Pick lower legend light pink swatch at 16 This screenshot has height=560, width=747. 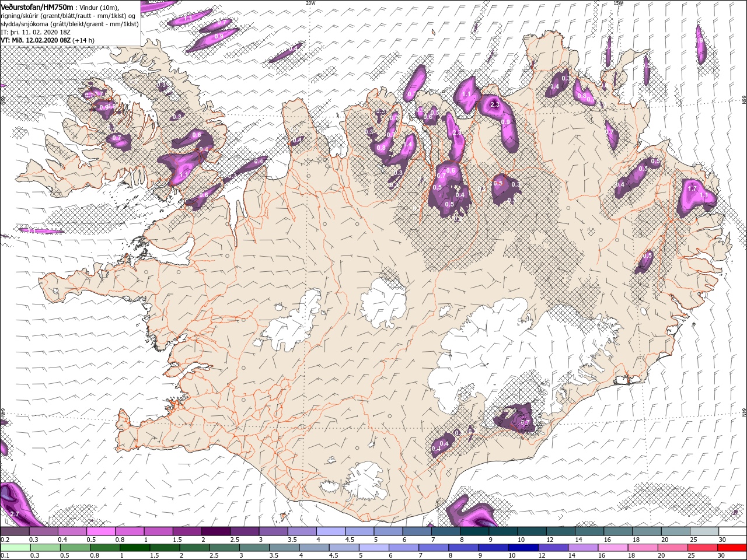612,548
